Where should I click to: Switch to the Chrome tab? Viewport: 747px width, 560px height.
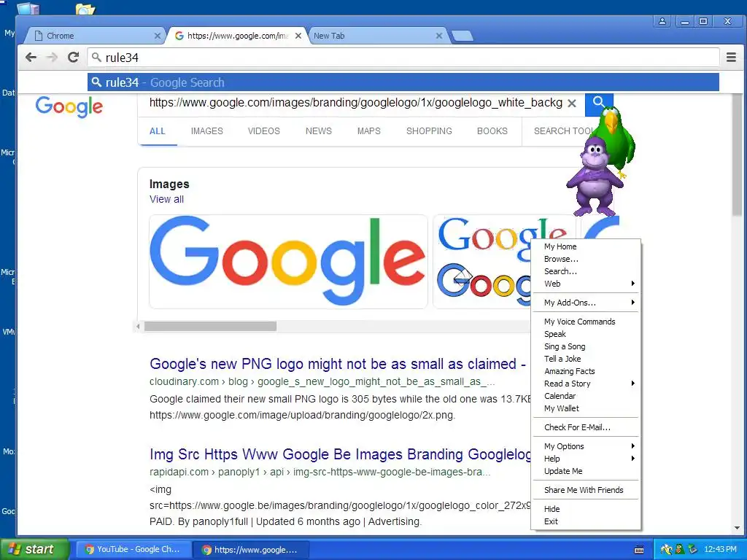94,36
